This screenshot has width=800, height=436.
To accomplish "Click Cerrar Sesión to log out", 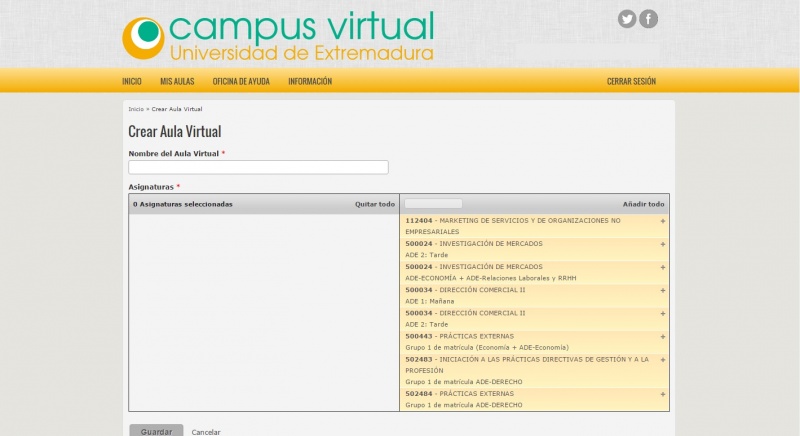I will (x=631, y=81).
